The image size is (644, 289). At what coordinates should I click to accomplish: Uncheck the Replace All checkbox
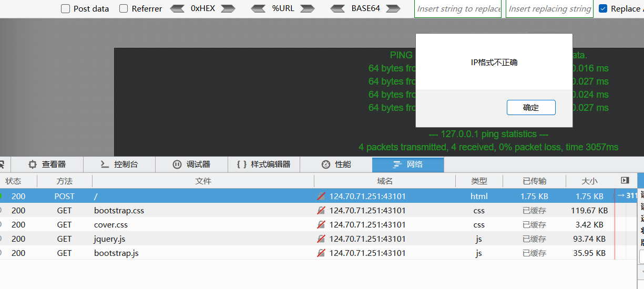[603, 8]
